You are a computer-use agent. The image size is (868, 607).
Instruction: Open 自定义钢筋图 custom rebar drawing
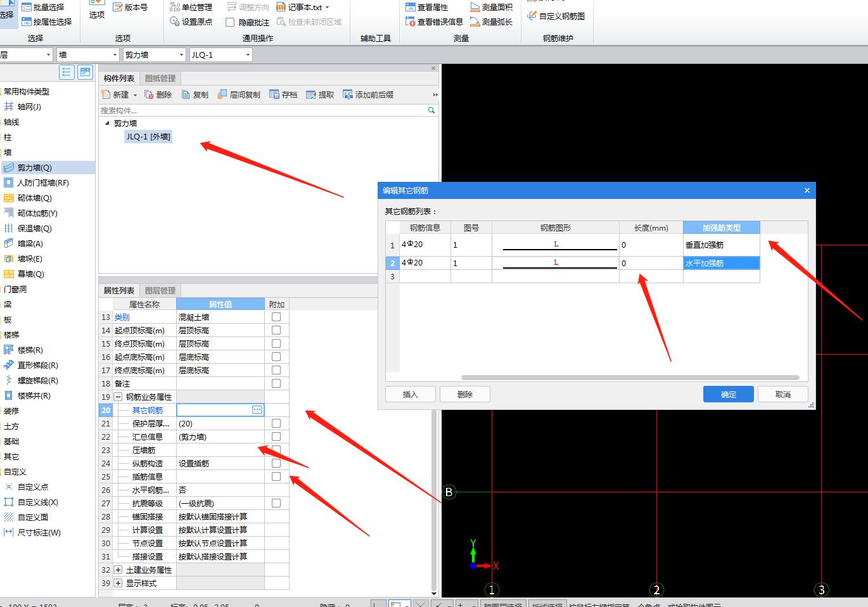[556, 16]
